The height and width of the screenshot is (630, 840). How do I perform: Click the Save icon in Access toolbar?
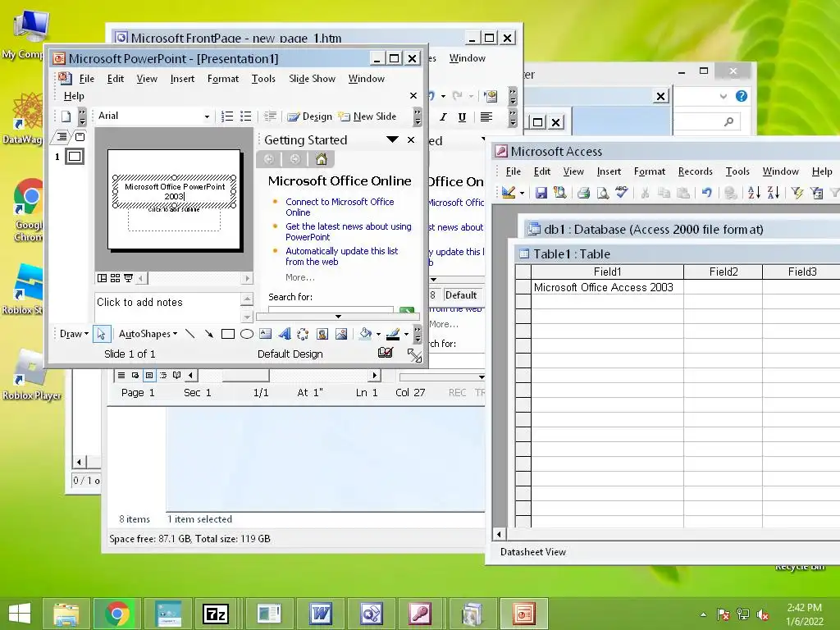coord(541,192)
